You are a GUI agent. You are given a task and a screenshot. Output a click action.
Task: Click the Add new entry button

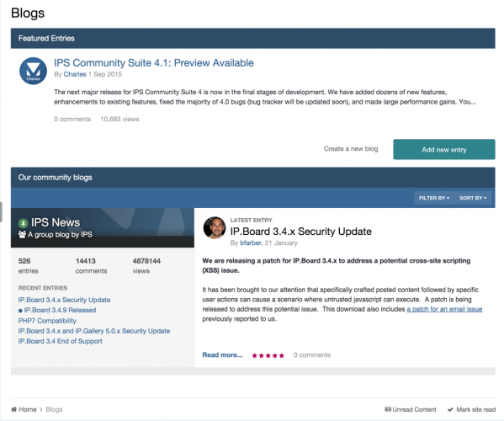(444, 150)
